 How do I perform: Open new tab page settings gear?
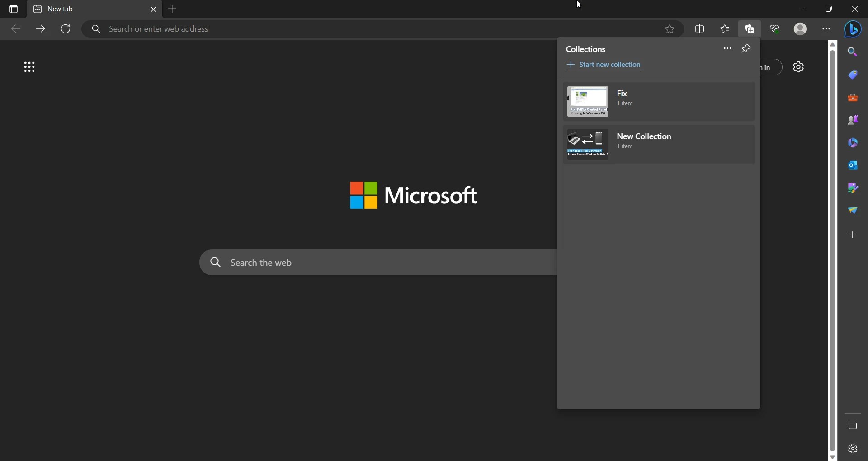[x=799, y=67]
